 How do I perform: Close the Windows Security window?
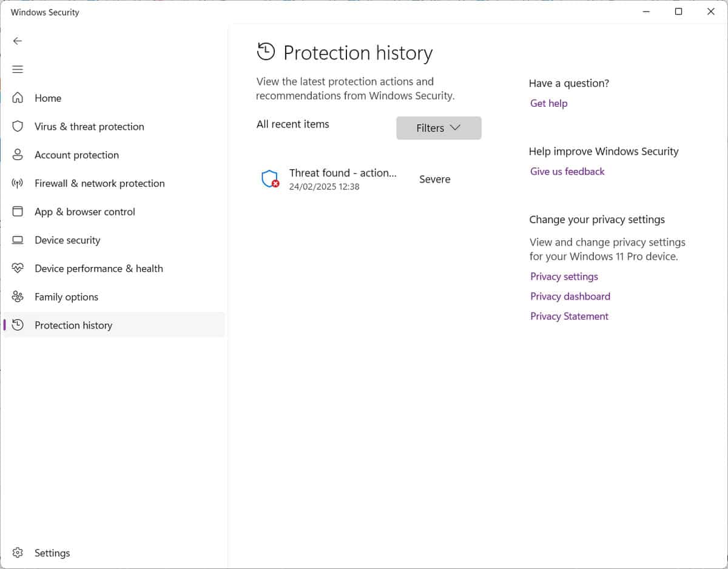(x=711, y=12)
